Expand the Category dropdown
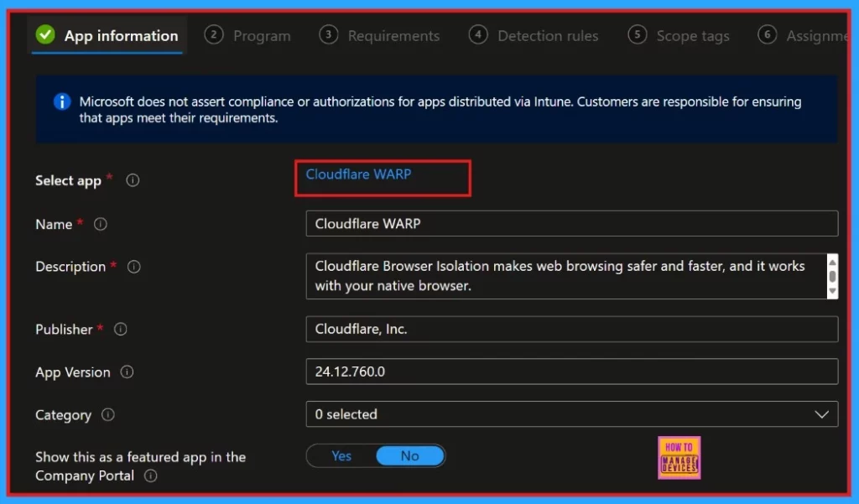Viewport: 859px width, 504px height. (x=572, y=414)
